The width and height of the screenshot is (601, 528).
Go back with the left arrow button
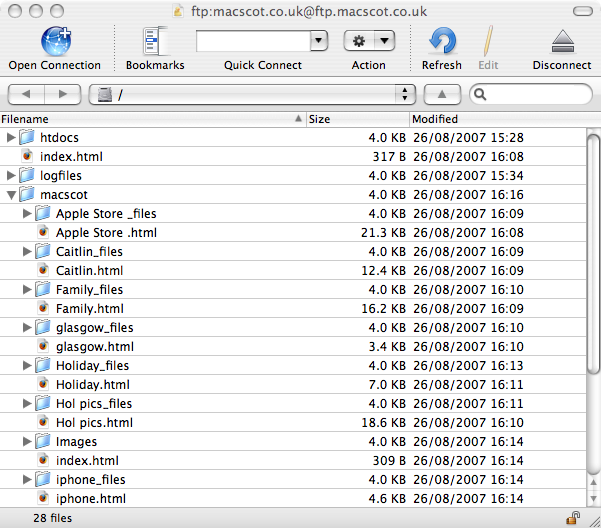tap(26, 94)
